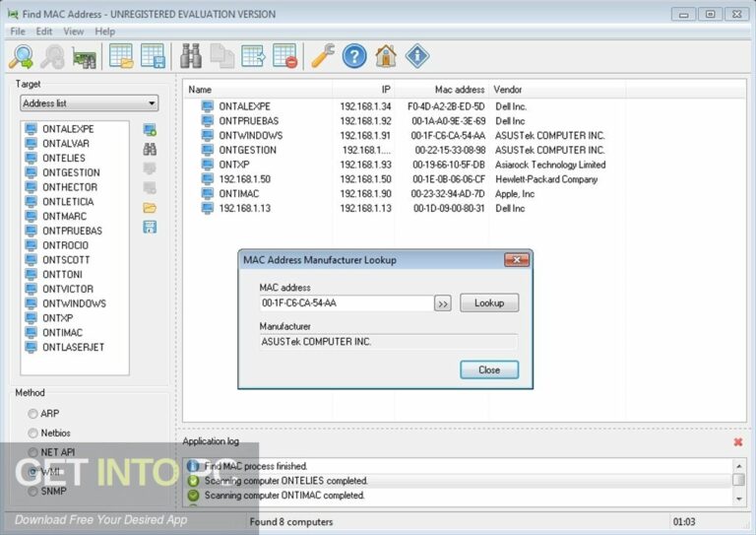Click the application log scrollbar down arrow
Viewport: 756px width, 535px height.
(738, 500)
